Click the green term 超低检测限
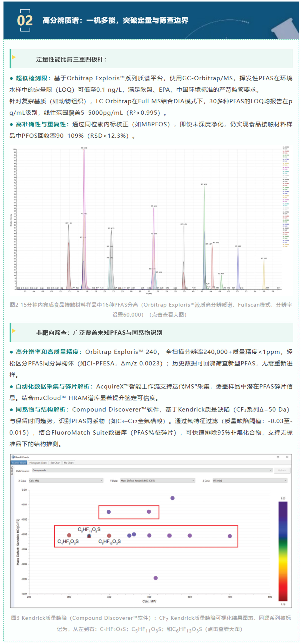The height and width of the screenshot is (644, 301). tap(32, 78)
